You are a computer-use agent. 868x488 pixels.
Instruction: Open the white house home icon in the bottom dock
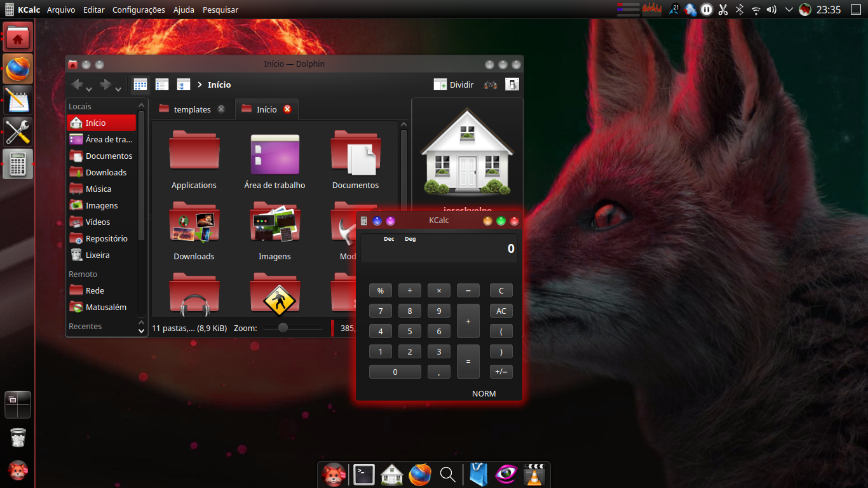[x=391, y=475]
